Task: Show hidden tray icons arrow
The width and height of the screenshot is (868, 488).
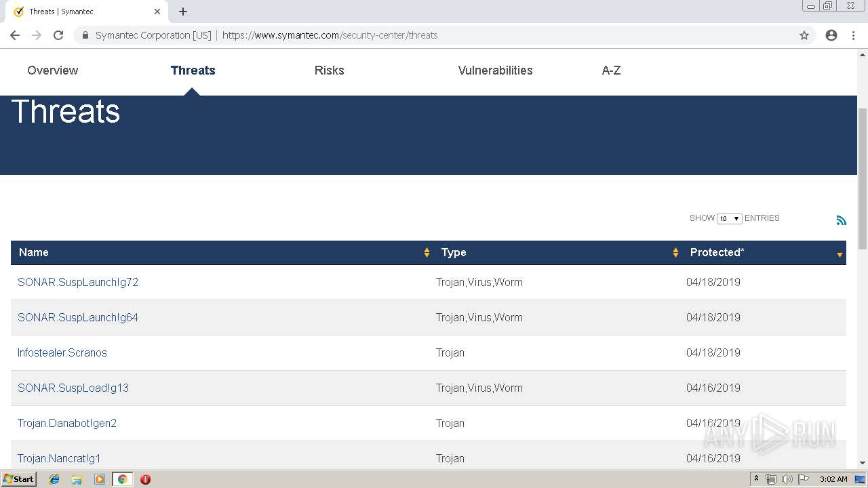Action: click(756, 479)
